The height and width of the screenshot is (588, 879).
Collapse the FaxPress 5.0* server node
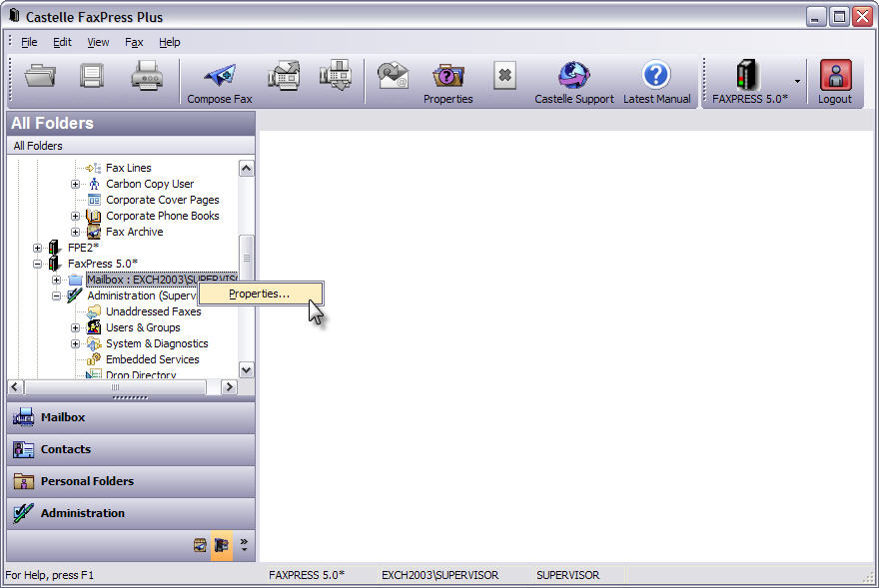tap(37, 264)
